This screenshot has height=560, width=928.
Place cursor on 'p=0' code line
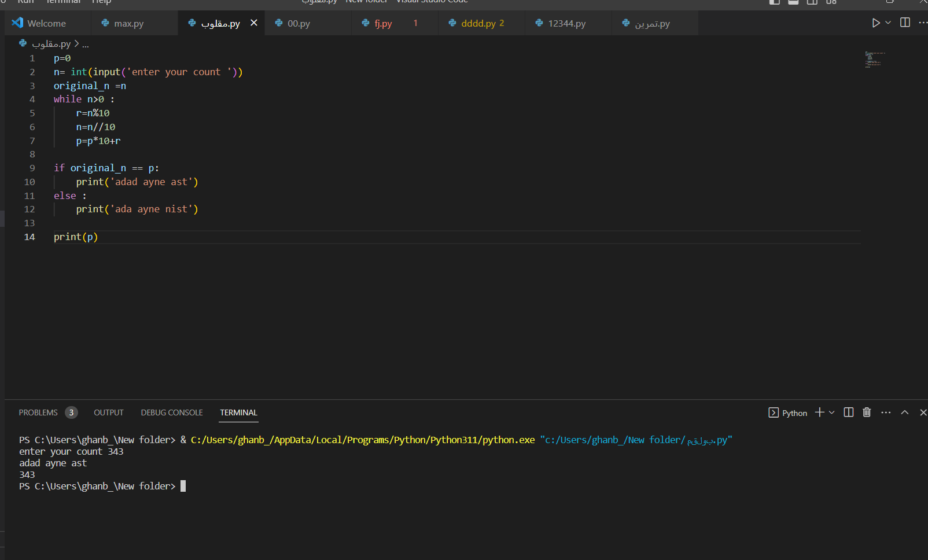[x=62, y=58]
